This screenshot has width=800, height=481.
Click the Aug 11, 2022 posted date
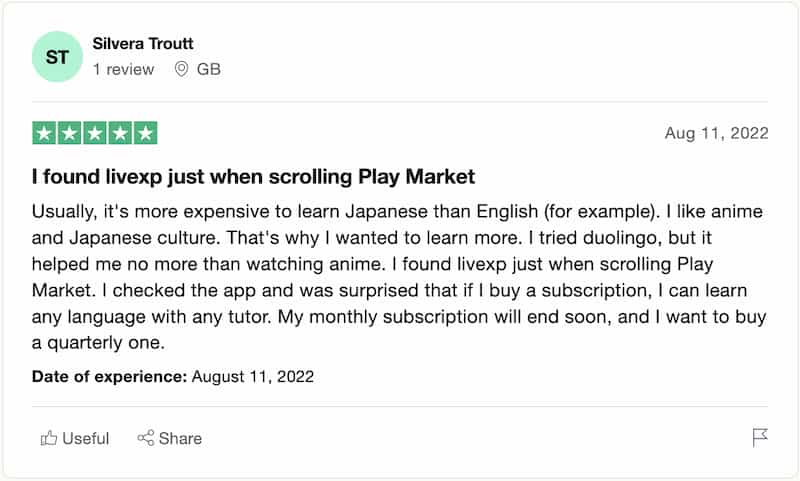coord(716,133)
